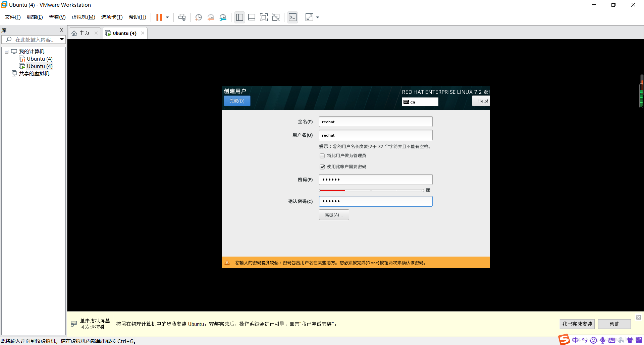Click the stretch guest display icon

click(x=309, y=17)
